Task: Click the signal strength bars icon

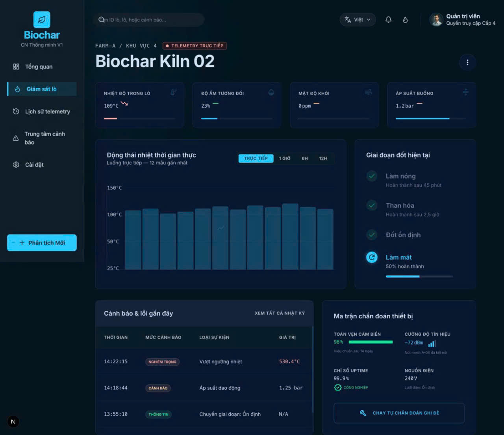Action: point(432,344)
